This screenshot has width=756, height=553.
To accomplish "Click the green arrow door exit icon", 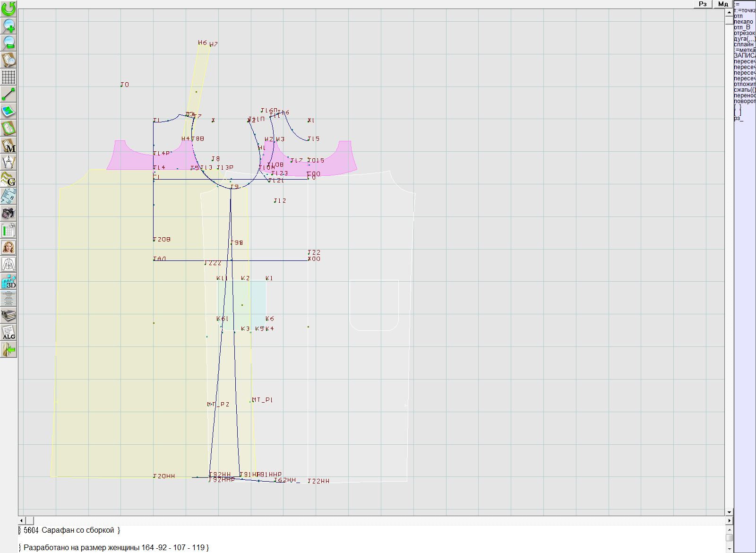I will coord(9,350).
